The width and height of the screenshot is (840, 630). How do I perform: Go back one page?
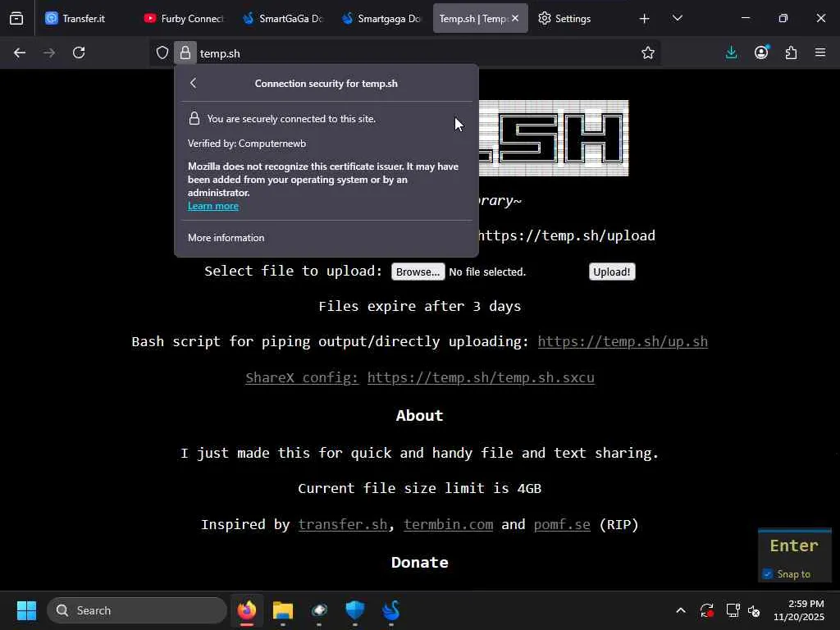pyautogui.click(x=20, y=52)
